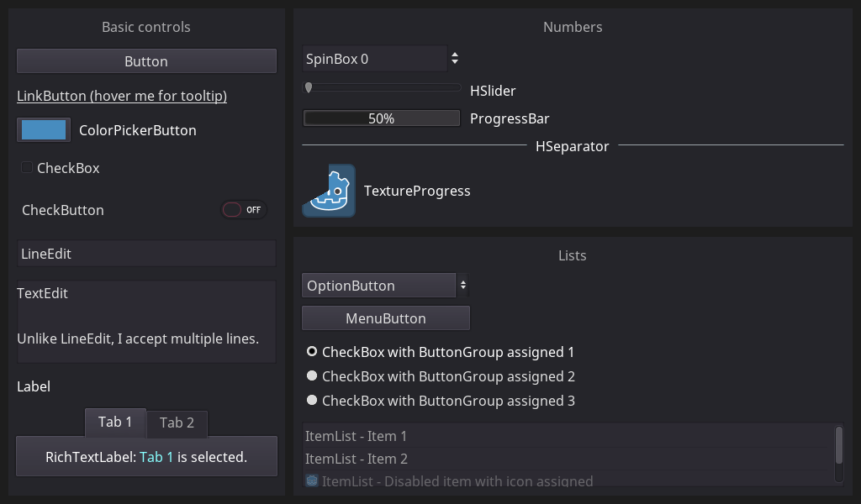Image resolution: width=861 pixels, height=504 pixels.
Task: Click the Lists panel heading
Action: click(x=572, y=255)
